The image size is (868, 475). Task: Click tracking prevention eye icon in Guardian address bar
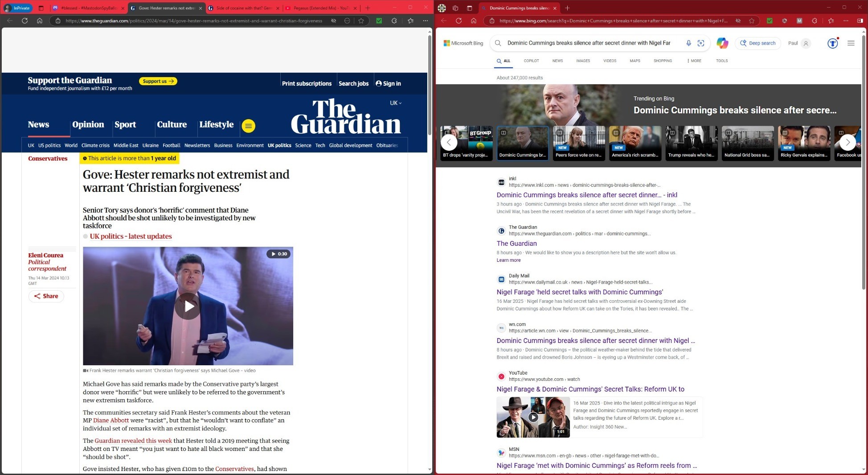click(x=333, y=21)
